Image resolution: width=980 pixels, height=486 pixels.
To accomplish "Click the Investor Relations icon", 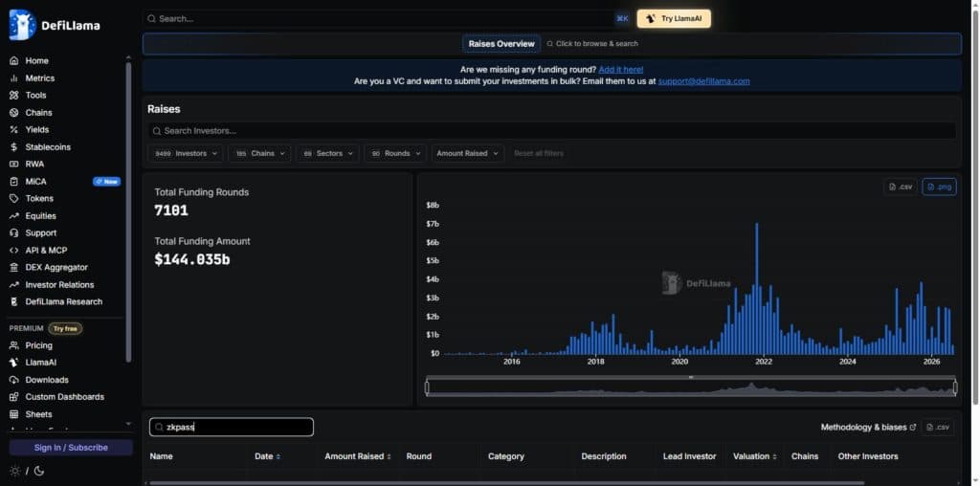I will point(13,284).
